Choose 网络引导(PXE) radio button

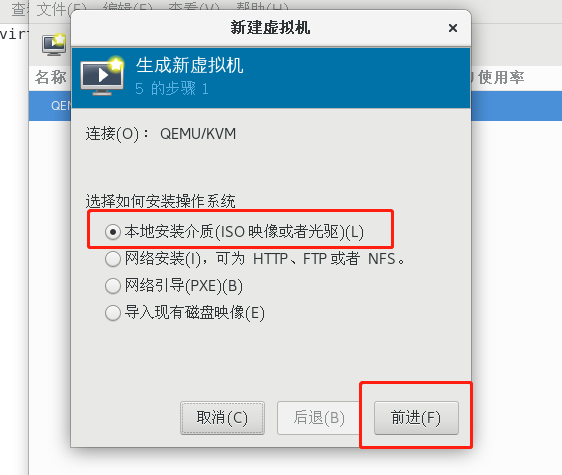pos(113,286)
